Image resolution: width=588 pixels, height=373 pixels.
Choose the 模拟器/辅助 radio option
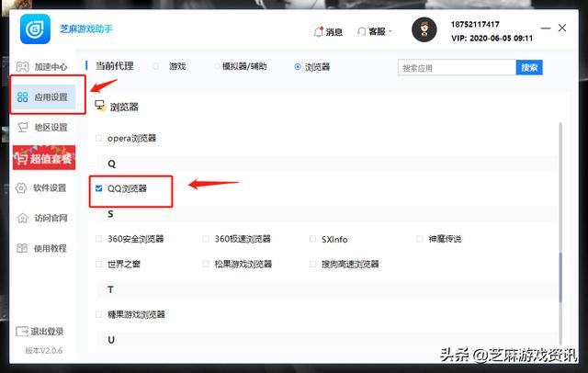(217, 67)
